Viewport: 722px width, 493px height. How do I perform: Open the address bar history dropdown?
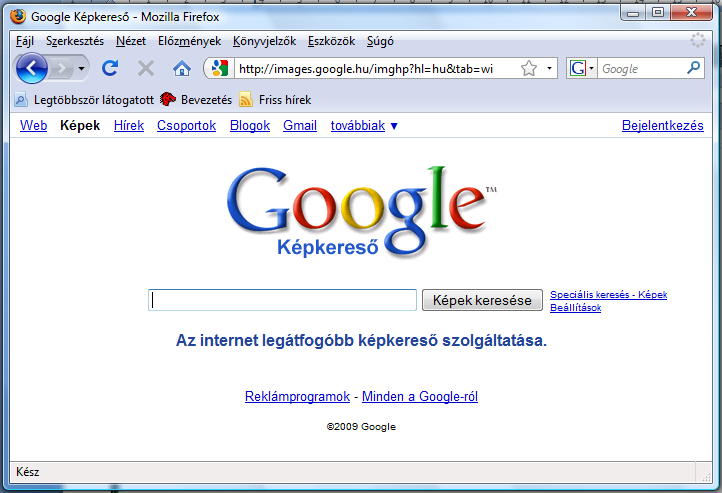pos(549,69)
